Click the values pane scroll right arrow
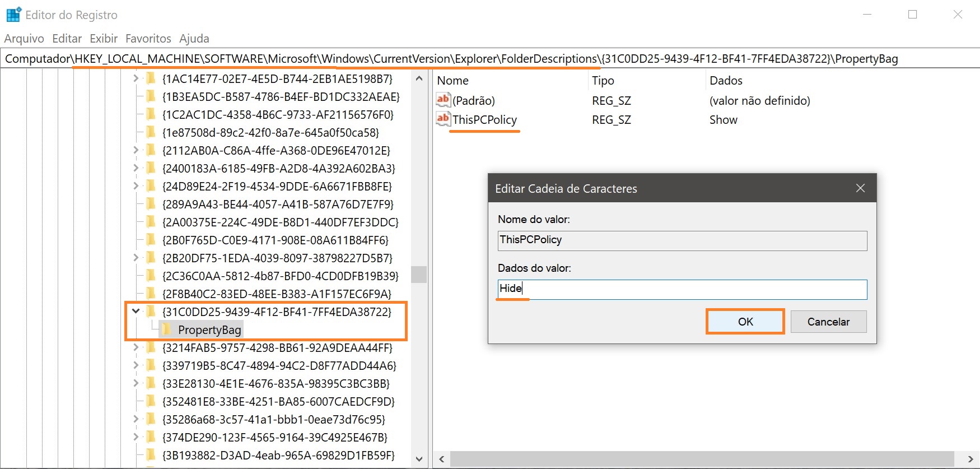 tap(970, 459)
